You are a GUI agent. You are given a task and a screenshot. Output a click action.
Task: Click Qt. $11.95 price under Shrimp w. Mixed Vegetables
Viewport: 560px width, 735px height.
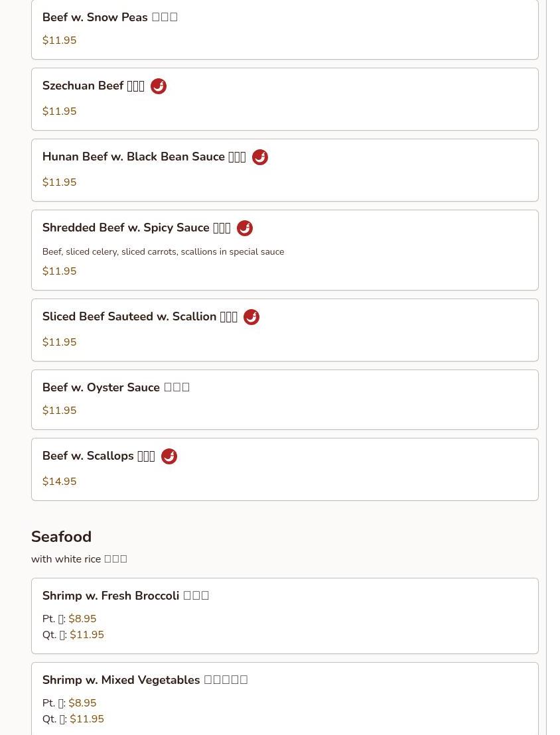(73, 719)
